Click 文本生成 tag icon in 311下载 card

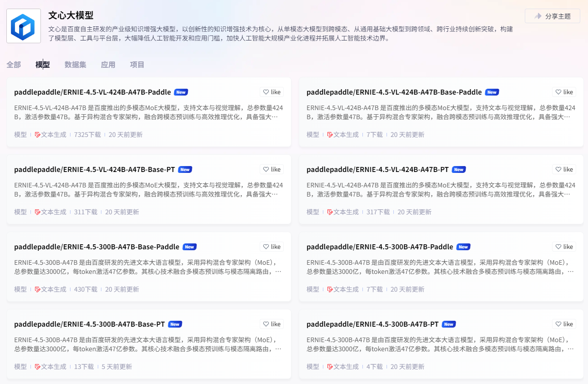tap(38, 212)
